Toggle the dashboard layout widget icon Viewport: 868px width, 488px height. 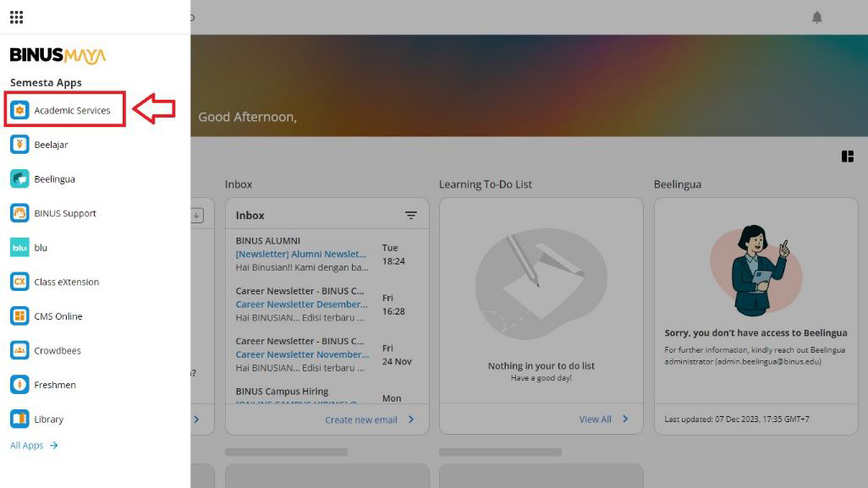848,156
